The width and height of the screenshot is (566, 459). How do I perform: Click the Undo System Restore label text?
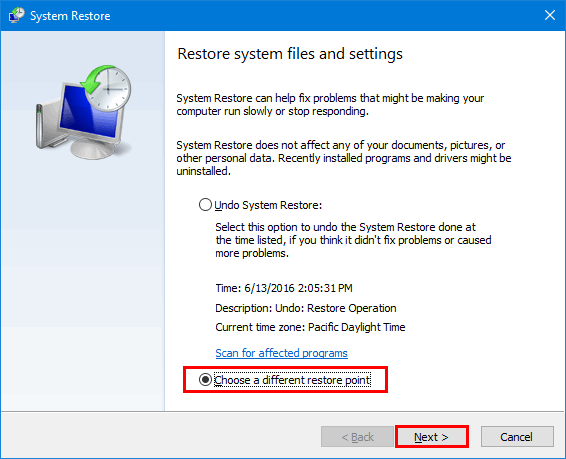pyautogui.click(x=268, y=205)
